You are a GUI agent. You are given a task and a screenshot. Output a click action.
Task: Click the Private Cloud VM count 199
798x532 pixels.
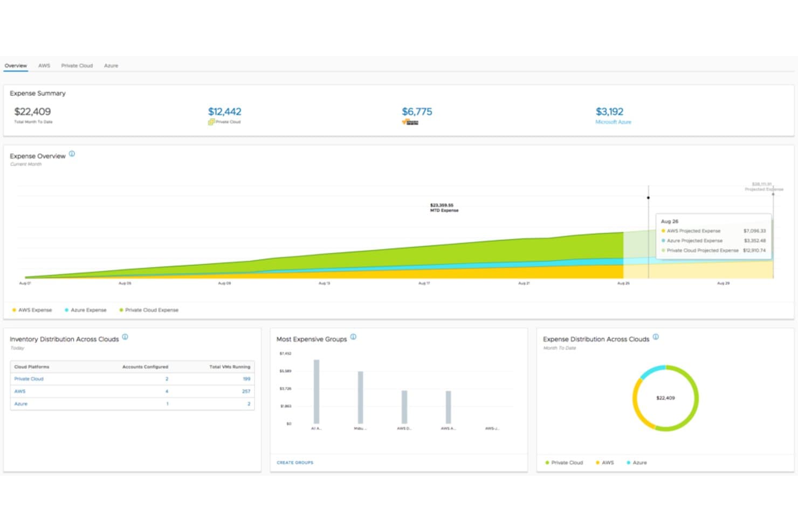(x=246, y=379)
